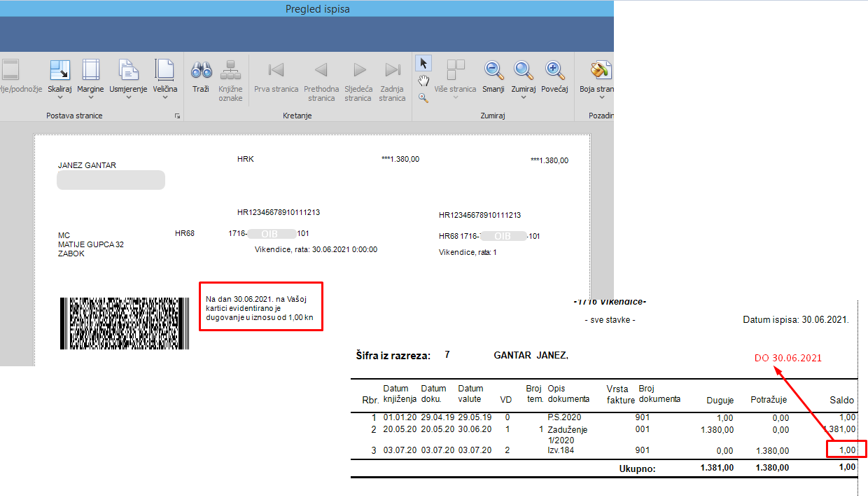The image size is (868, 500).
Task: Jump to Zadnja stranica
Action: tap(392, 71)
